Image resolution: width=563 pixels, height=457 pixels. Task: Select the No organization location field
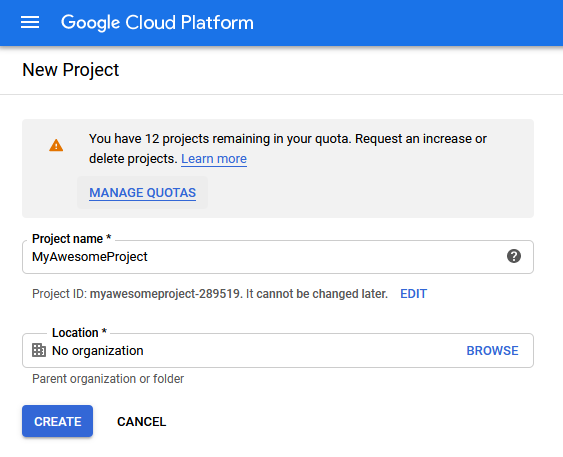[278, 351]
